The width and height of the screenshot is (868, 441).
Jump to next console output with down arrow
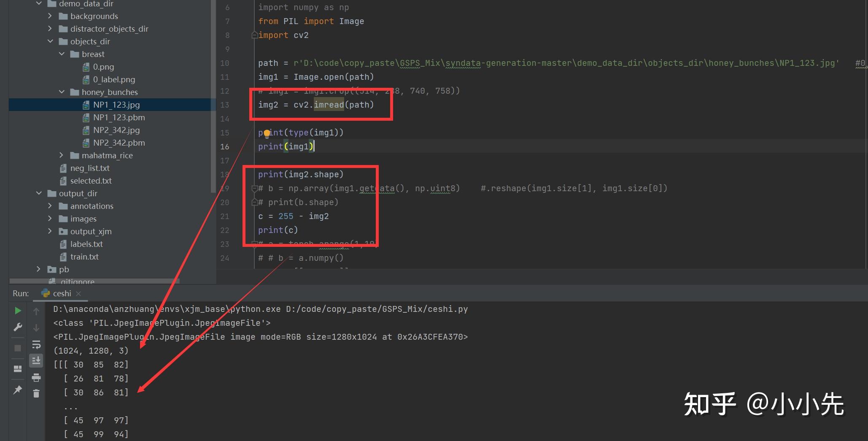click(36, 327)
